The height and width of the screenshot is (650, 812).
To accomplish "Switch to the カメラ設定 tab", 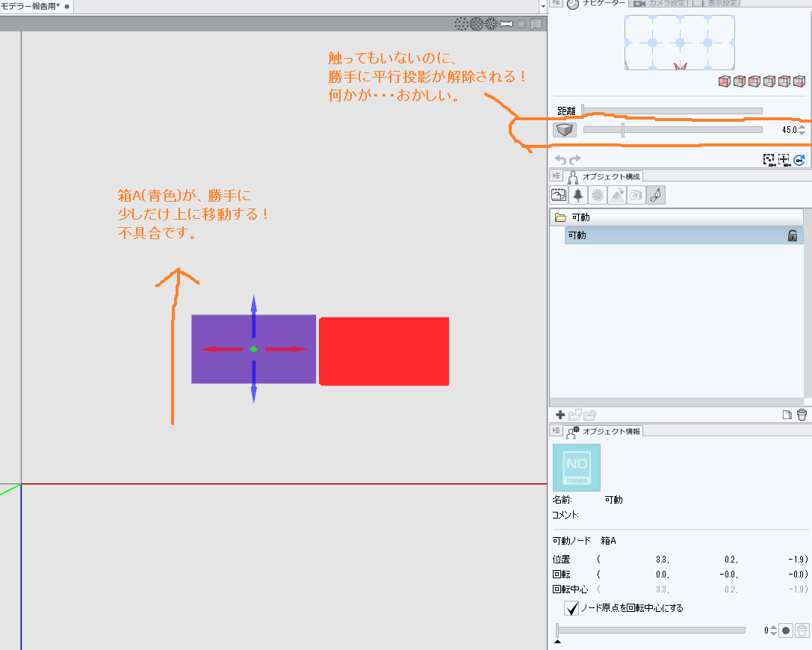I will tap(660, 3).
